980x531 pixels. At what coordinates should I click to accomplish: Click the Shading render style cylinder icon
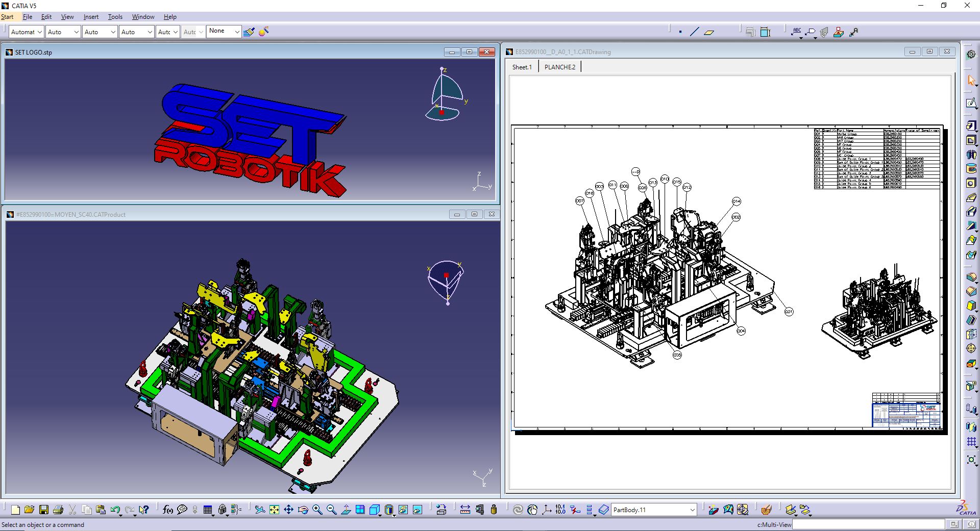point(388,510)
